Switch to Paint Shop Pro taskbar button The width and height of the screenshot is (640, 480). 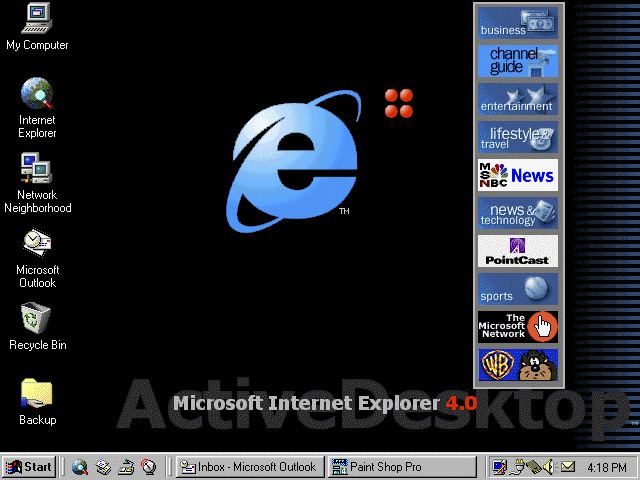click(402, 467)
